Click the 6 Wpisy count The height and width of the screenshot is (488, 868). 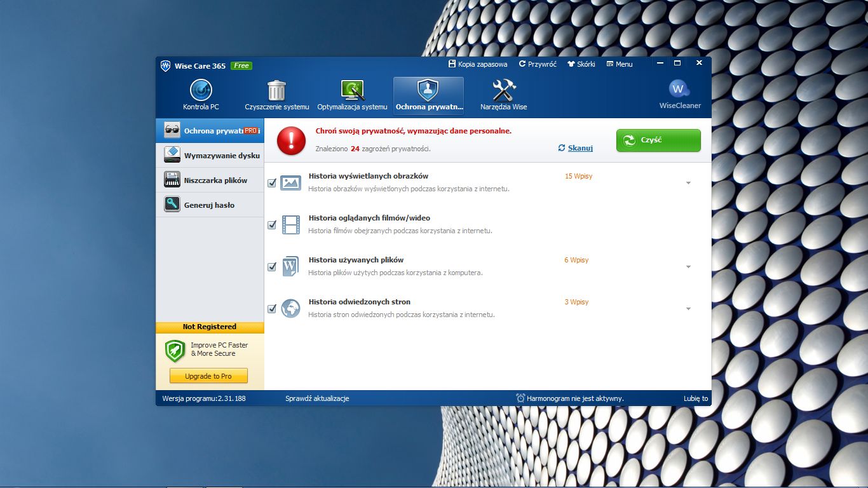coord(576,260)
